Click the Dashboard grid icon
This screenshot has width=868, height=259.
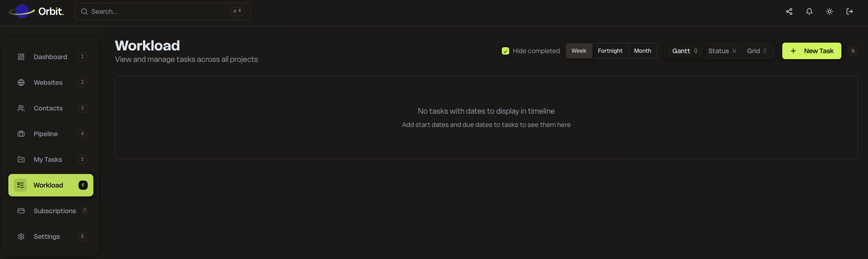[21, 57]
